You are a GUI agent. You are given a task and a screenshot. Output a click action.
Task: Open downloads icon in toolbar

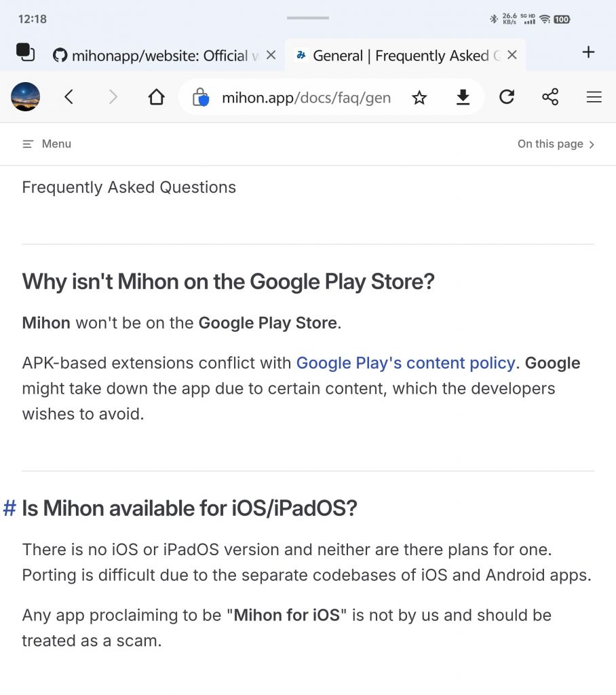[x=463, y=98]
